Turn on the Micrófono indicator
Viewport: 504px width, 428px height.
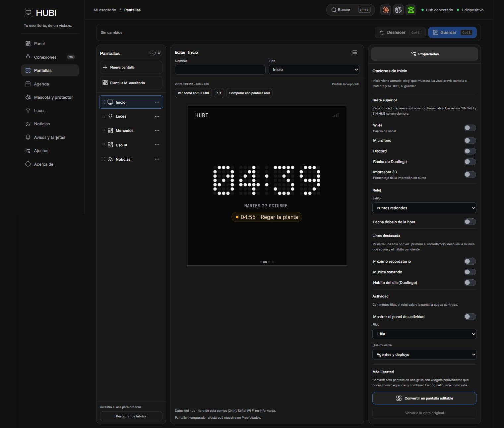[x=470, y=140]
